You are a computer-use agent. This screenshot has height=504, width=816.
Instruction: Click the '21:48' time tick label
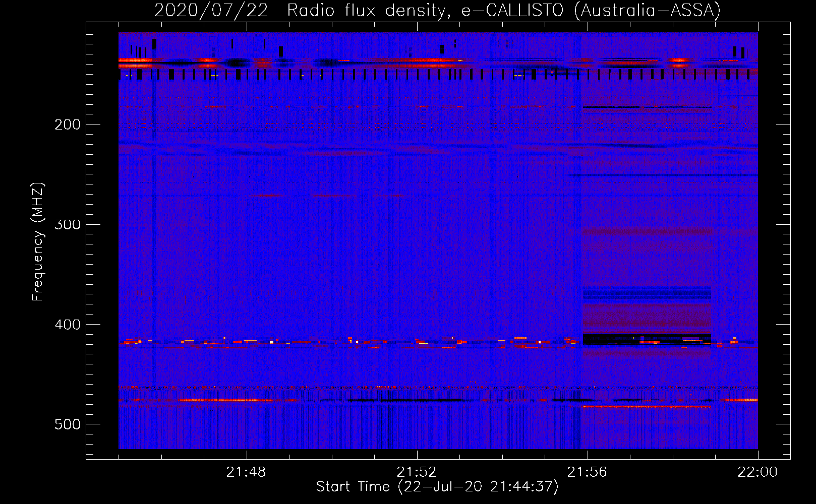pos(246,472)
